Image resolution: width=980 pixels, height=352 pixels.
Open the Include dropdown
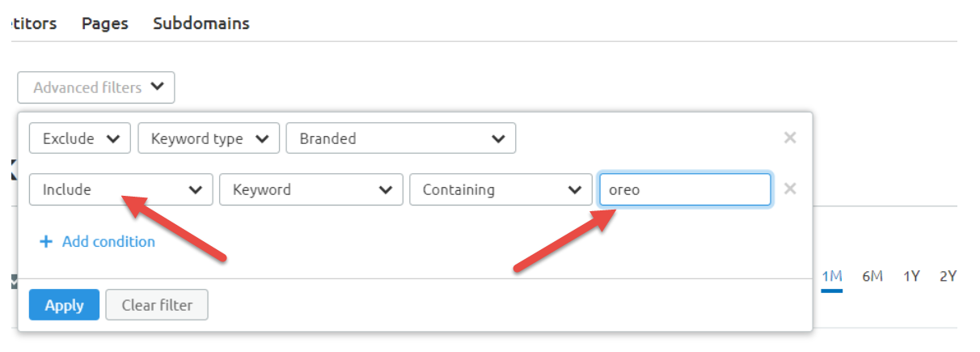point(121,189)
